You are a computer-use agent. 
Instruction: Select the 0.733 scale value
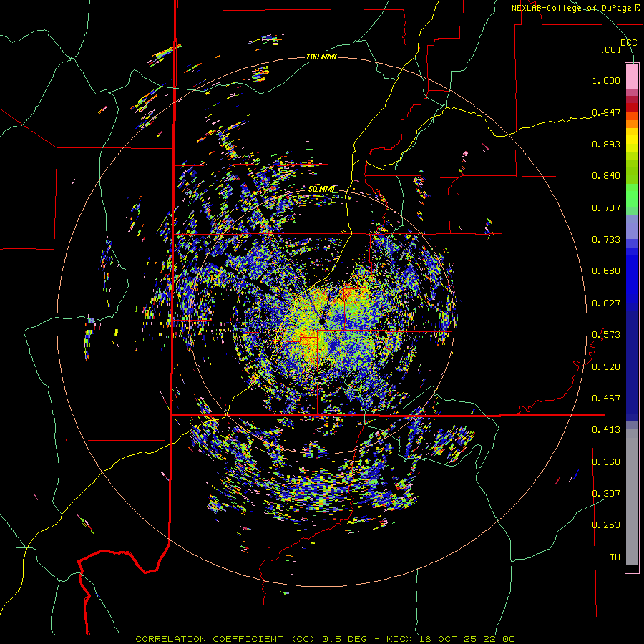point(606,240)
